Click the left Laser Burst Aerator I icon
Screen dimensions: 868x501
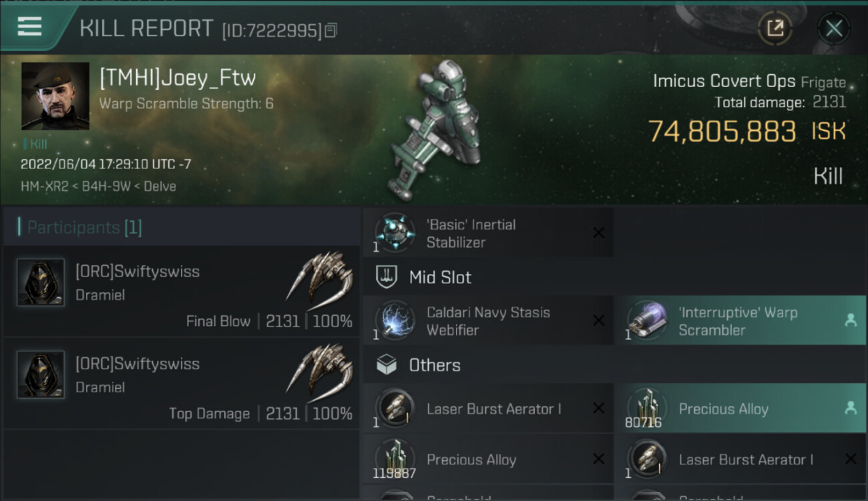[x=395, y=408]
